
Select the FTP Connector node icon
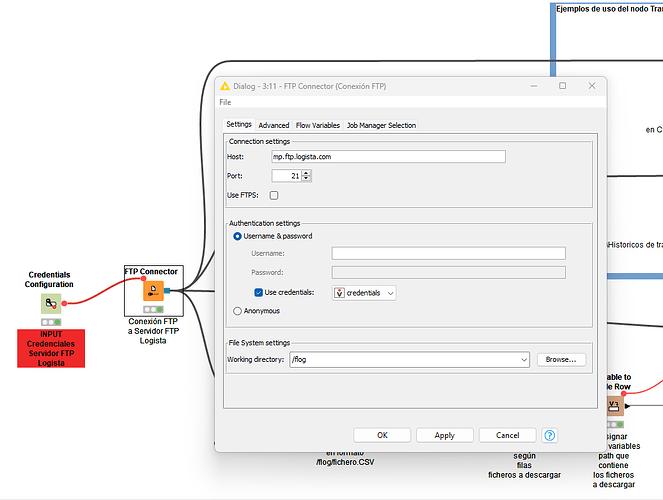tap(153, 291)
